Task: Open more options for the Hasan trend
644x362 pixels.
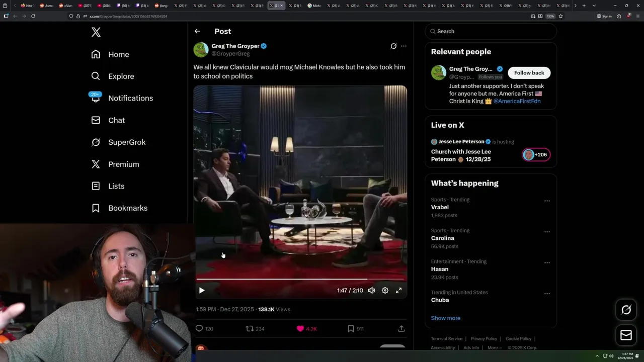Action: (x=547, y=262)
